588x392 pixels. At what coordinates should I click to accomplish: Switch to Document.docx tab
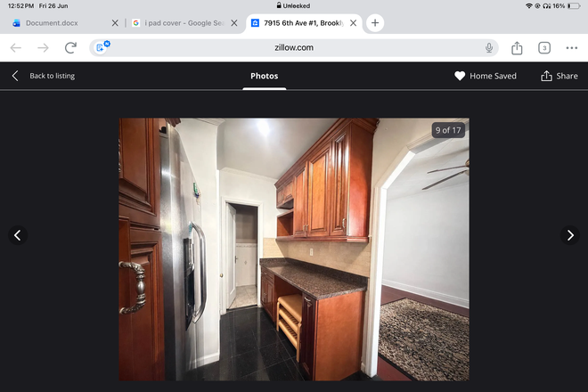52,23
